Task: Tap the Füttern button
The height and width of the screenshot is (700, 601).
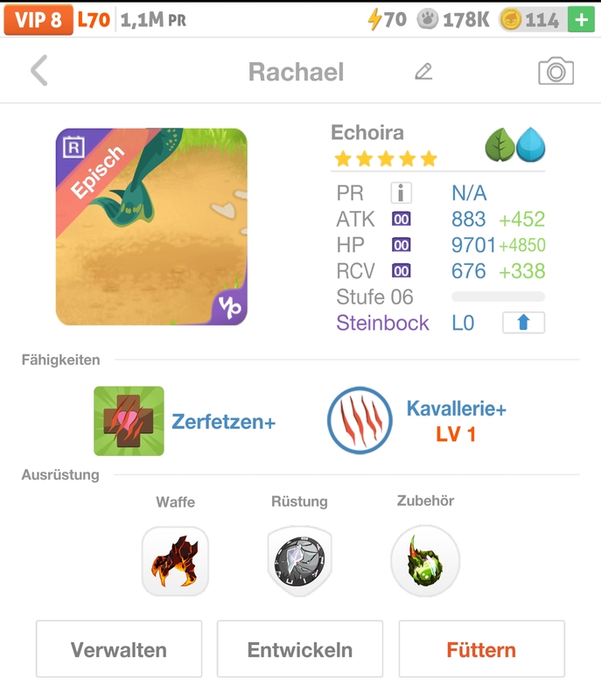Action: [x=481, y=650]
